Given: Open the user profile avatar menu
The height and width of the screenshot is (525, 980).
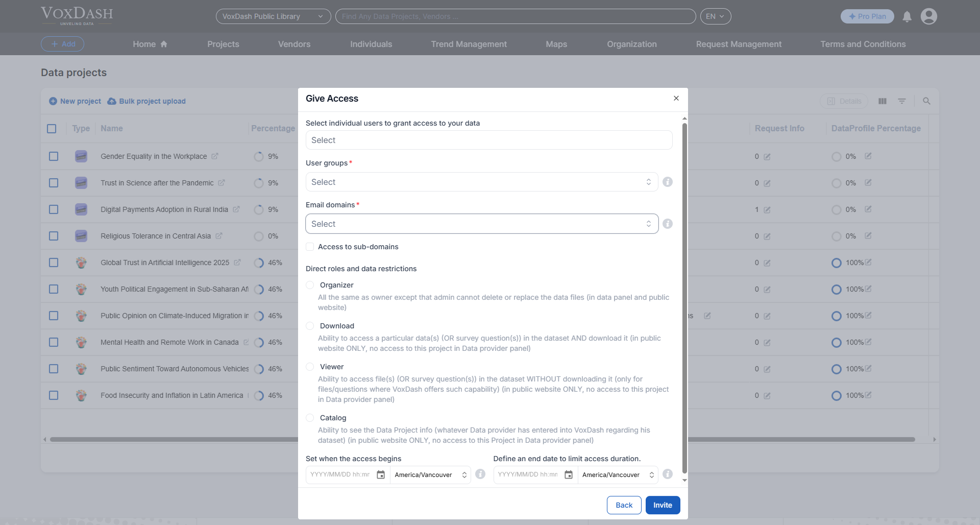Looking at the screenshot, I should coord(929,16).
